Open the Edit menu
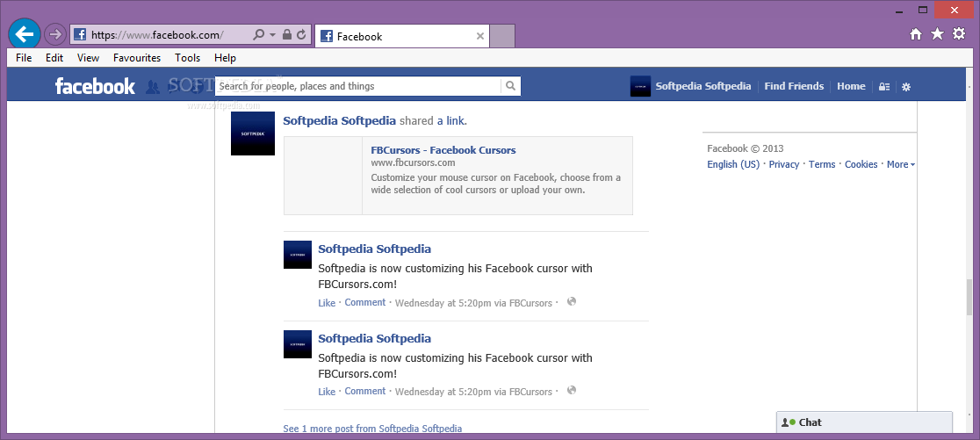 pyautogui.click(x=54, y=57)
